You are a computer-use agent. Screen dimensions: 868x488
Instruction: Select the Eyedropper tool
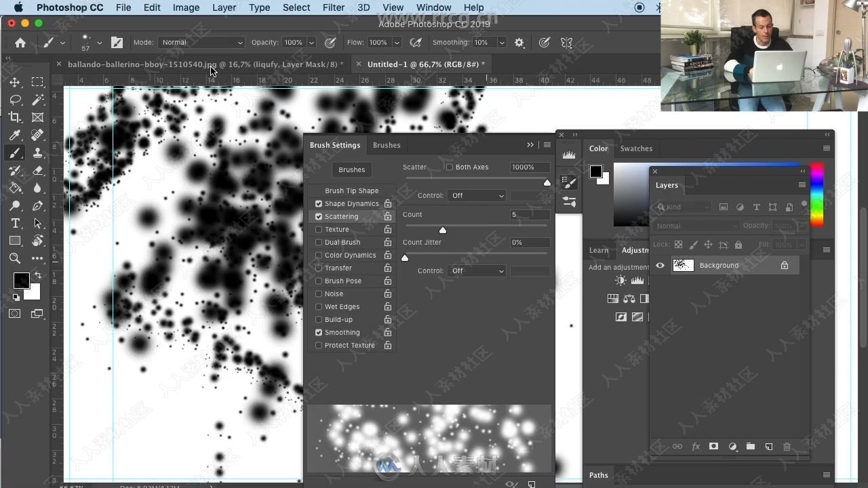(x=15, y=135)
